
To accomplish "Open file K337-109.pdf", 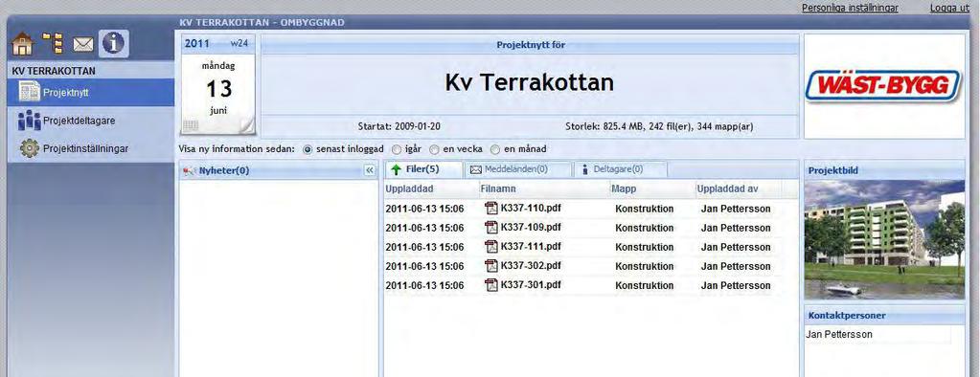I will 531,227.
